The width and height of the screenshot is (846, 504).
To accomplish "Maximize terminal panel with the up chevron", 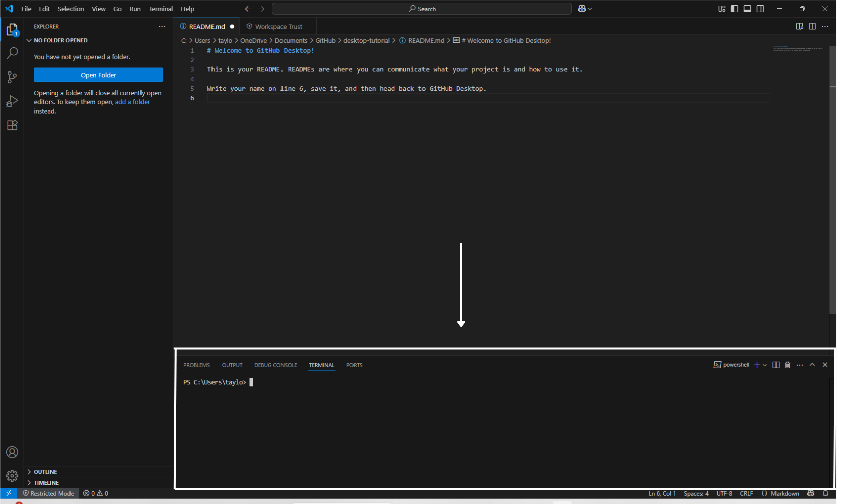I will 812,365.
